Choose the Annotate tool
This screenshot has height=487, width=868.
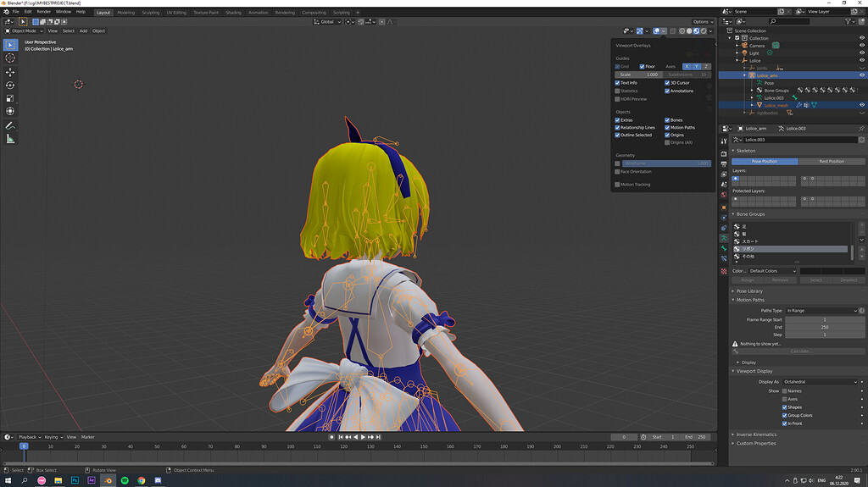(10, 125)
